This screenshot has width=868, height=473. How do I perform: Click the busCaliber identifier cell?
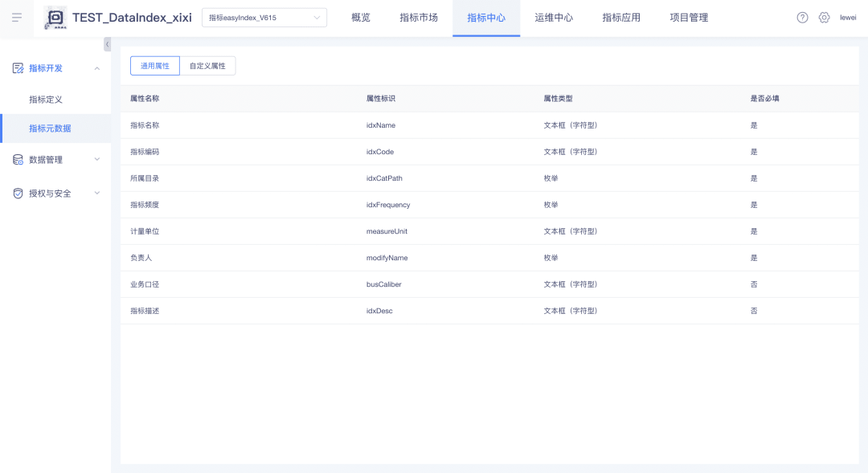pyautogui.click(x=383, y=284)
